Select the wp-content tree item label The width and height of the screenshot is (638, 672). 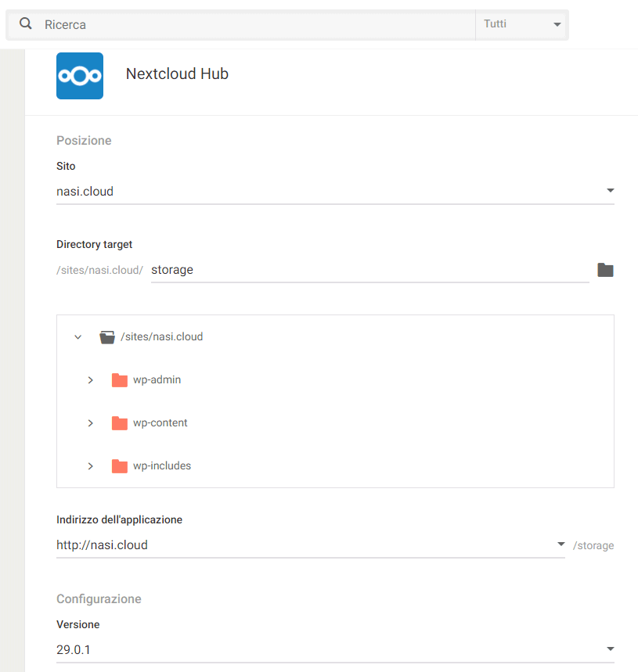tap(160, 423)
